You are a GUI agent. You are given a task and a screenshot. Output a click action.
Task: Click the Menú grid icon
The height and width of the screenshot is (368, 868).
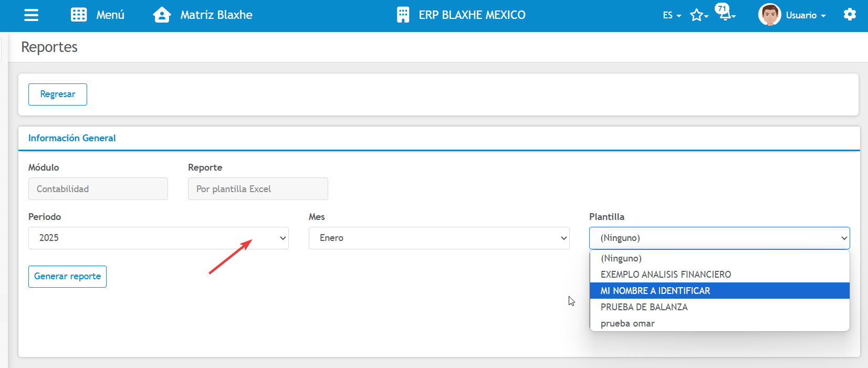coord(79,15)
